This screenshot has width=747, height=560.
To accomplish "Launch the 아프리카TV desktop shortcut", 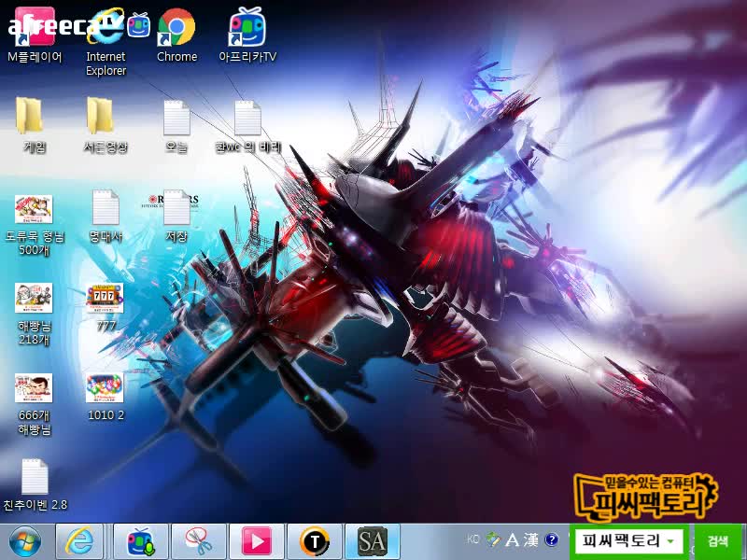I will coord(247,30).
